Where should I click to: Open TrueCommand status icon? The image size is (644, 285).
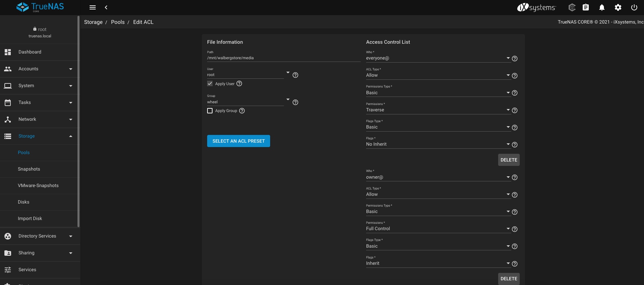[x=572, y=7]
